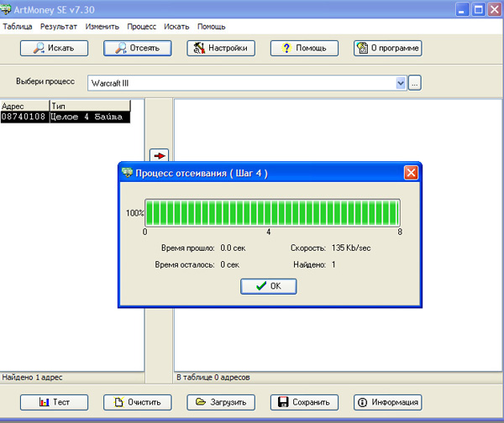Open the Процесс menu
The width and height of the screenshot is (504, 423).
tap(142, 27)
